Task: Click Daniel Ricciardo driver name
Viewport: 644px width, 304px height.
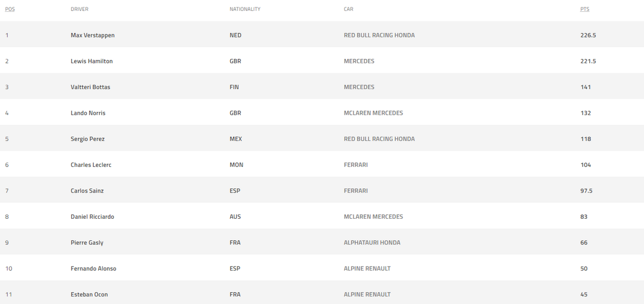Action: (x=92, y=217)
